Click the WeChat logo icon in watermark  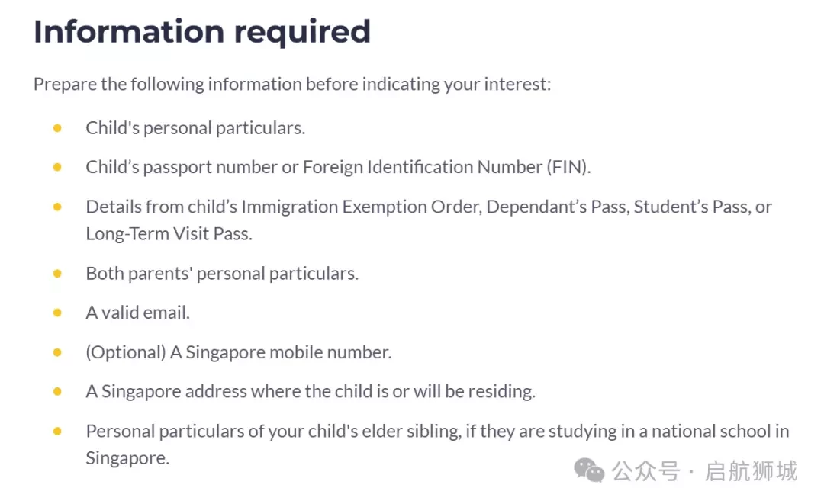[x=589, y=470]
